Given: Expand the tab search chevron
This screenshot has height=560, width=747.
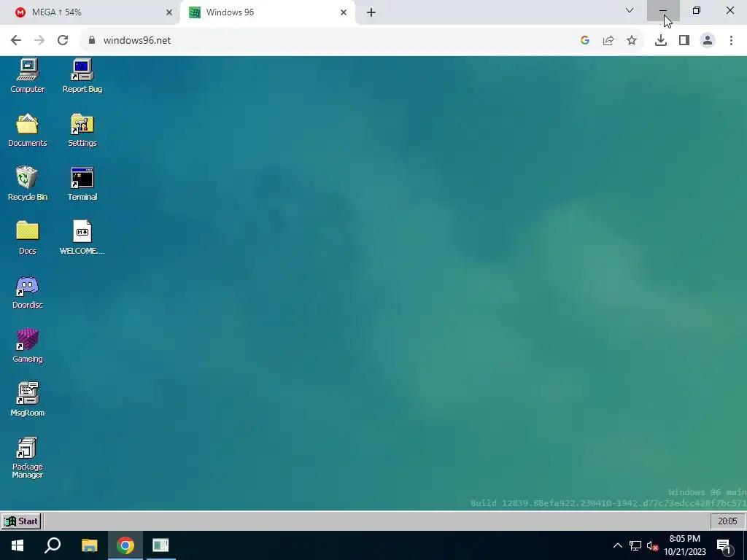Looking at the screenshot, I should 630,10.
